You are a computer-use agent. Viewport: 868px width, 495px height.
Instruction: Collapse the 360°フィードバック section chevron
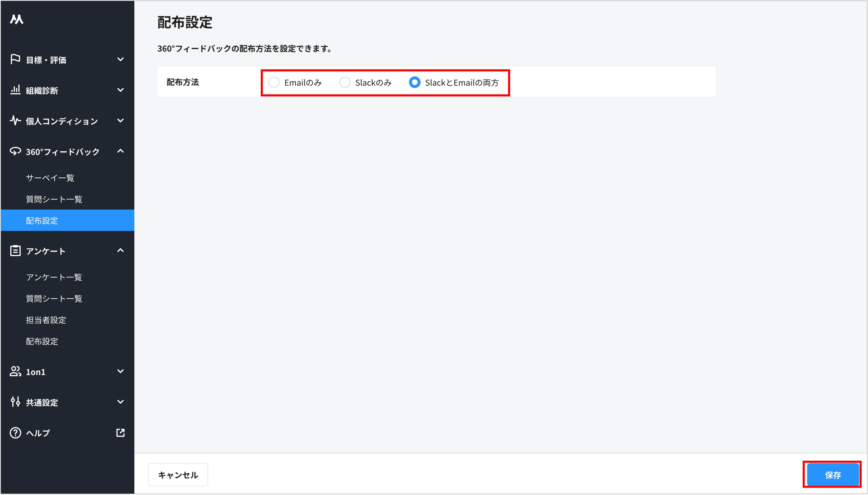click(x=120, y=151)
